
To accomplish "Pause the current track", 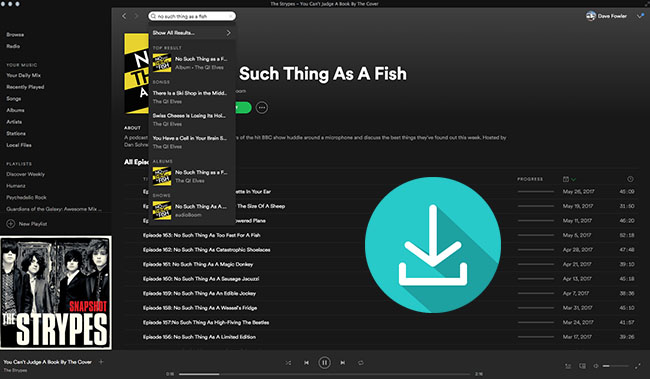I will click(x=325, y=363).
